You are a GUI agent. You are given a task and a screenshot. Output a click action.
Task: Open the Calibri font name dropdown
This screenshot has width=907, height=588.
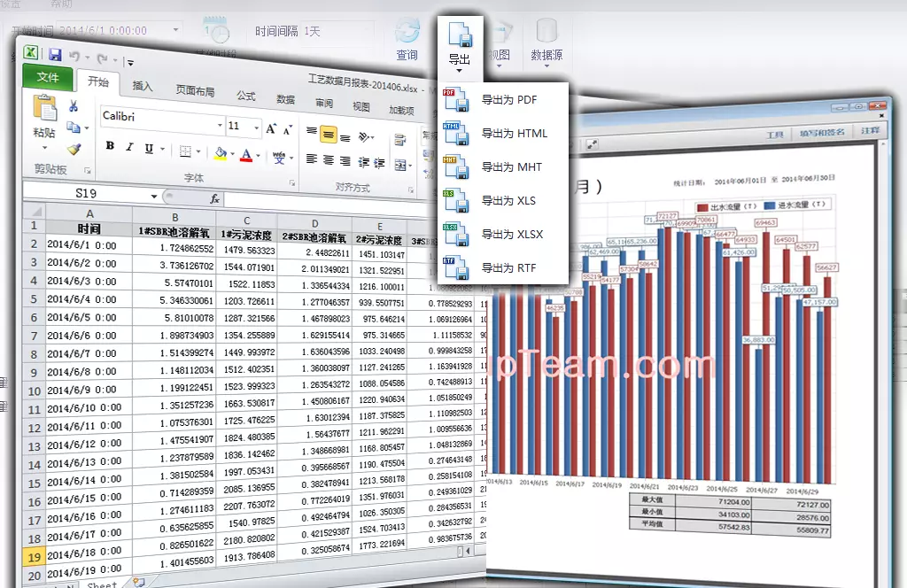click(220, 125)
